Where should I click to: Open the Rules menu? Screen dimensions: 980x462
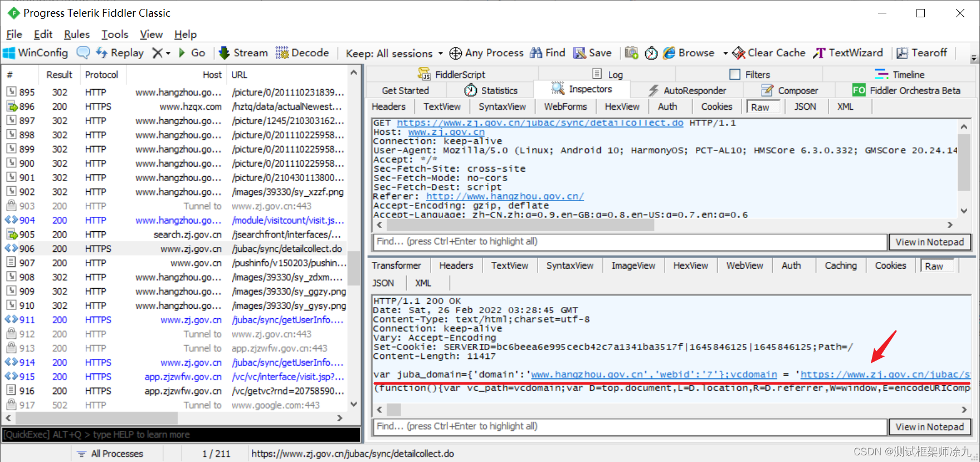point(77,35)
